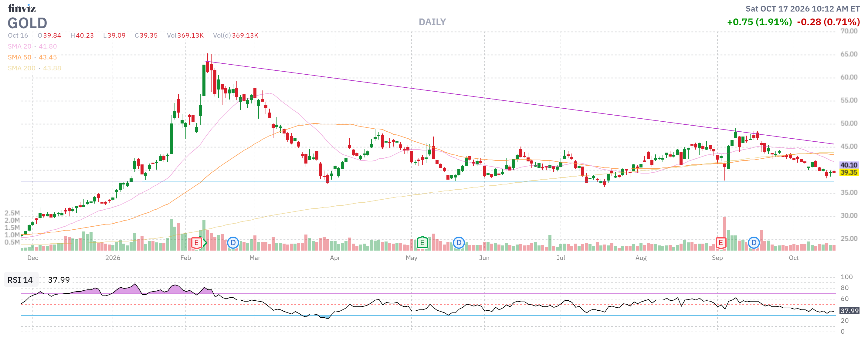Click the September red earnings E marker
This screenshot has height=341, width=868.
click(721, 243)
